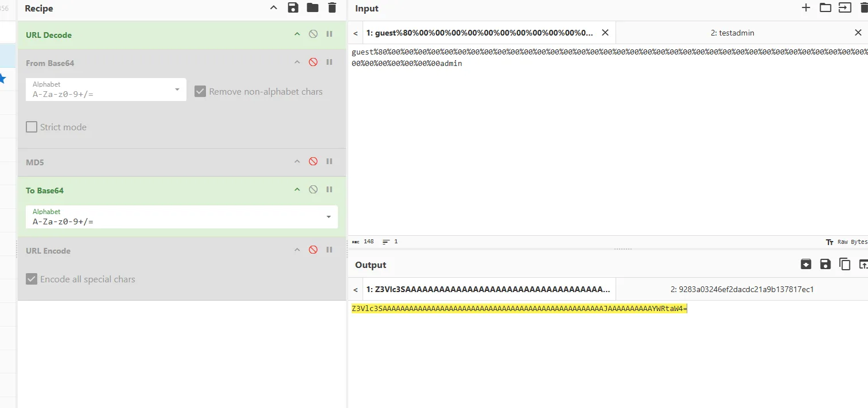868x408 pixels.
Task: Clear the recipe with the trash icon
Action: coord(332,8)
